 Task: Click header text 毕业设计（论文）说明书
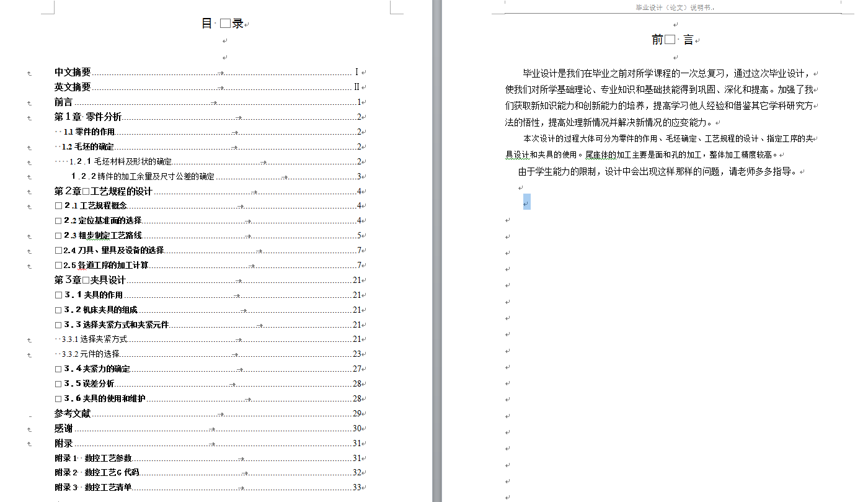point(675,7)
